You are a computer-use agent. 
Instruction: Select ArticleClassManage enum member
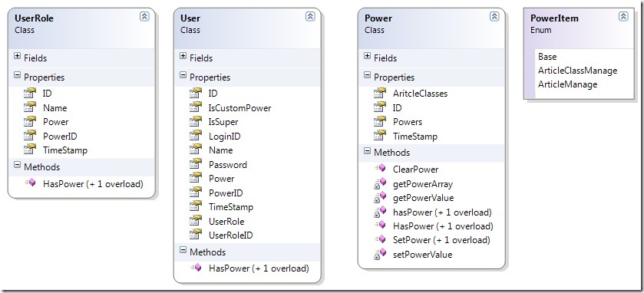[577, 71]
